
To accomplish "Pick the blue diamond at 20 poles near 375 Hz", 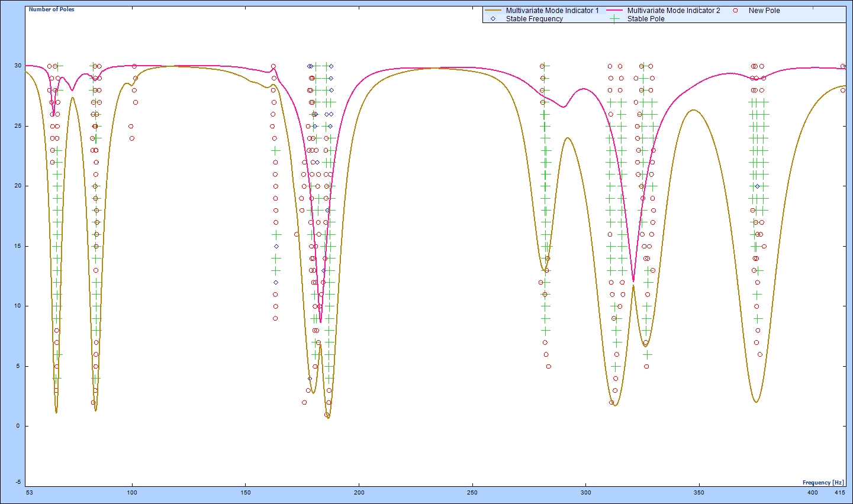I will [x=757, y=186].
